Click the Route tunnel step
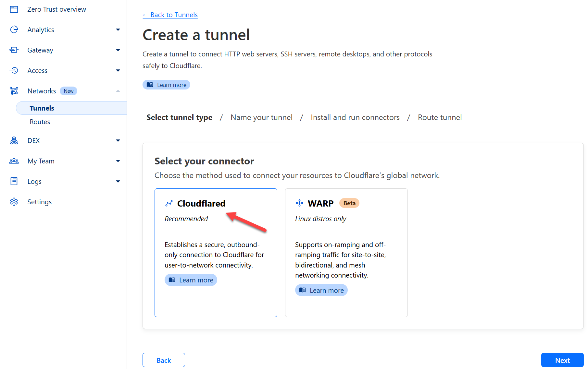 click(x=440, y=117)
